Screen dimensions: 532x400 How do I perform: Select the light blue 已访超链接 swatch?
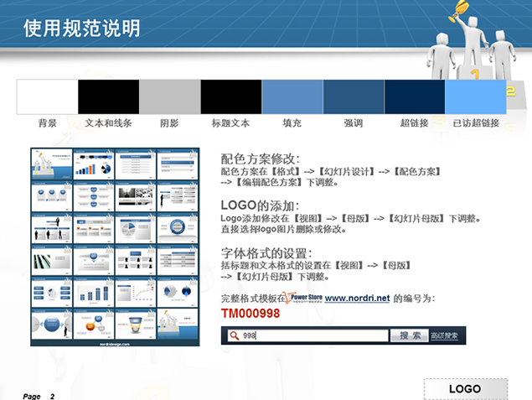(x=475, y=96)
